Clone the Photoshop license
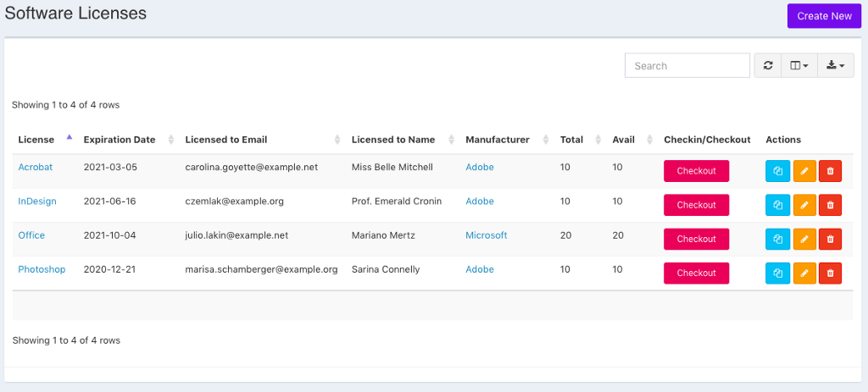Screen dimensions: 868x392 click(x=776, y=273)
